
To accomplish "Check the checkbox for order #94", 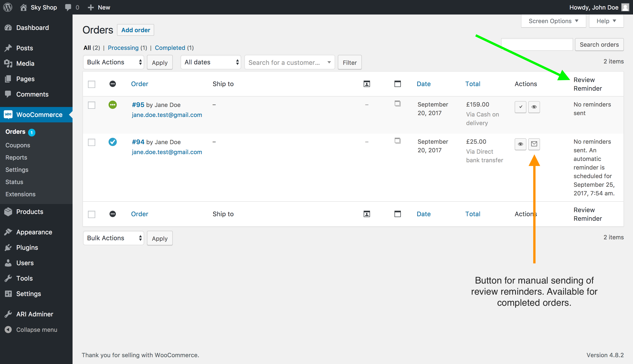I will (x=92, y=142).
